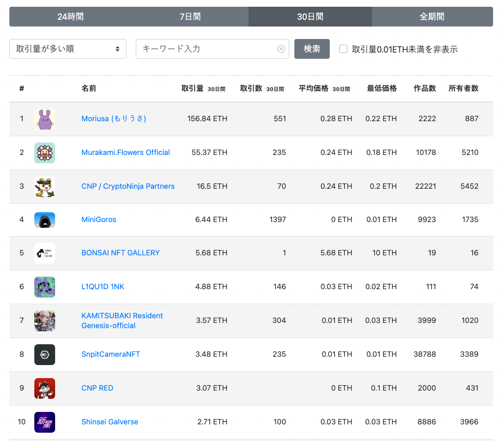Click the CNP CryptoNinja Partners thumbnail

point(45,186)
